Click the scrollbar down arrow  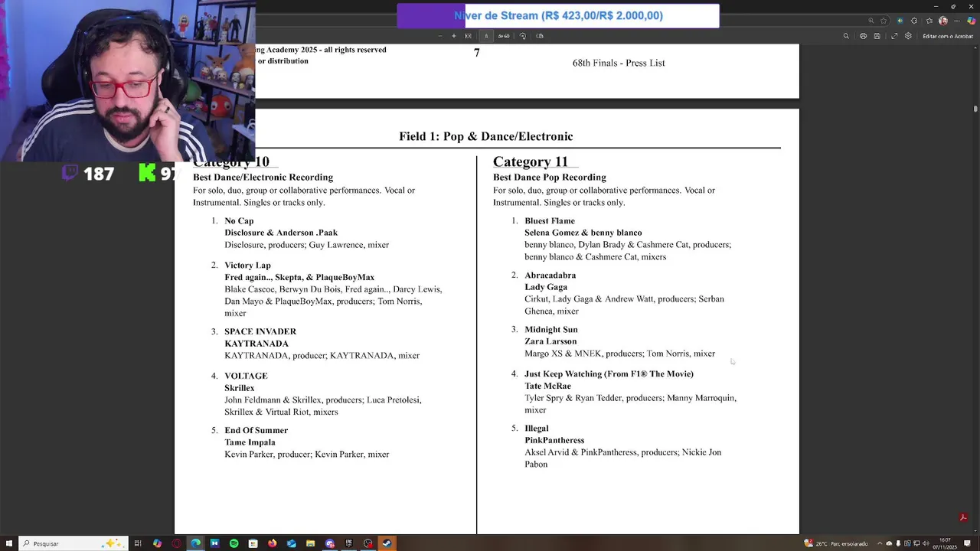pos(975,531)
